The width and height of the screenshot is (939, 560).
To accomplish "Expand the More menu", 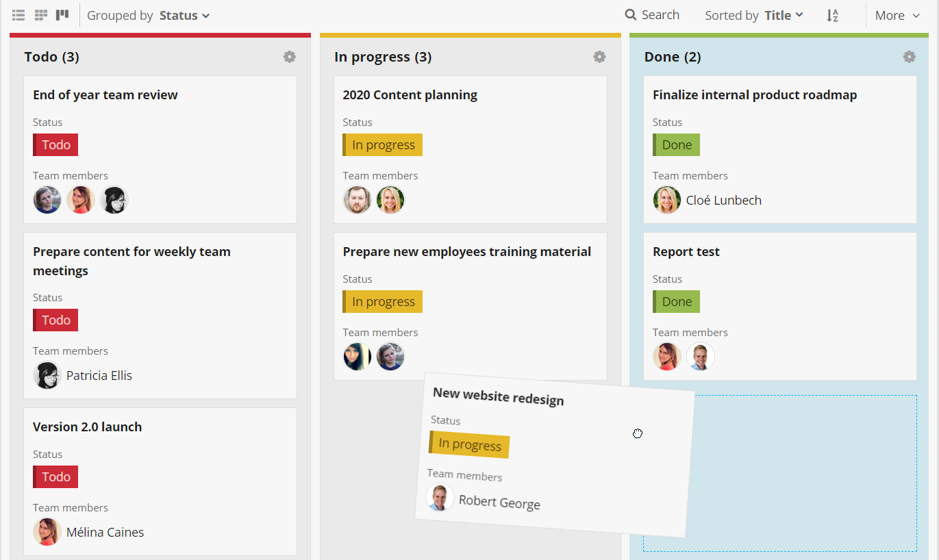I will click(898, 15).
